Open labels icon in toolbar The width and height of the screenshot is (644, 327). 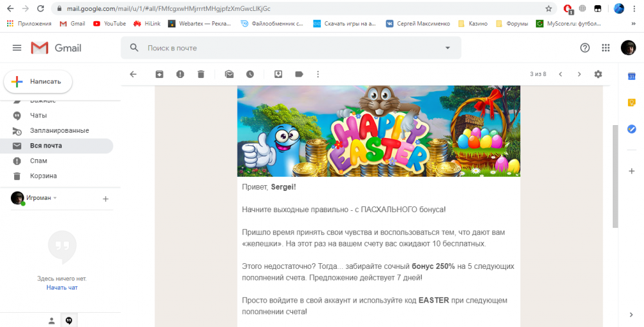pos(299,74)
